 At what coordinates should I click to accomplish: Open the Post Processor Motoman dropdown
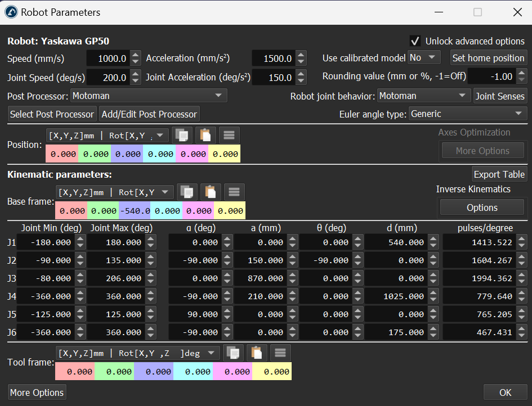point(149,96)
